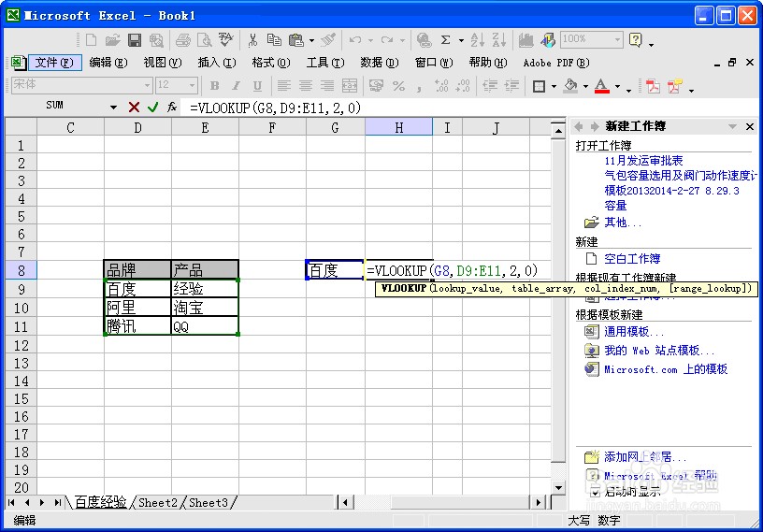Click the first Adobe PDF convert icon
763x532 pixels.
pyautogui.click(x=653, y=86)
